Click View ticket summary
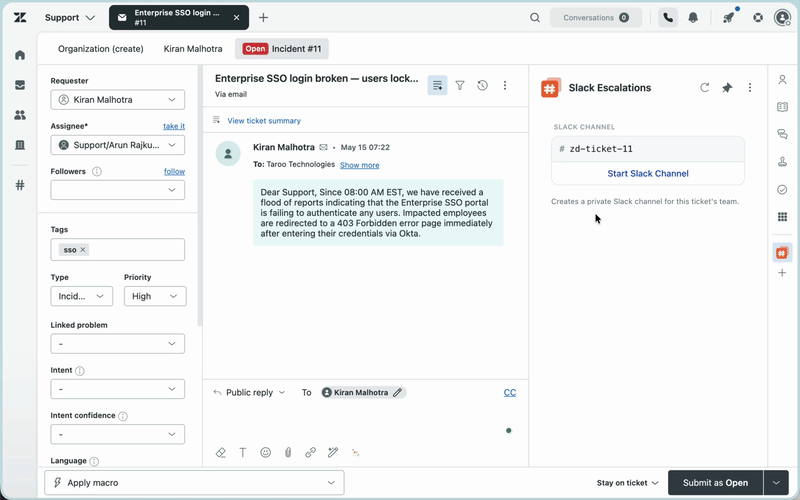This screenshot has height=500, width=800. pos(264,121)
